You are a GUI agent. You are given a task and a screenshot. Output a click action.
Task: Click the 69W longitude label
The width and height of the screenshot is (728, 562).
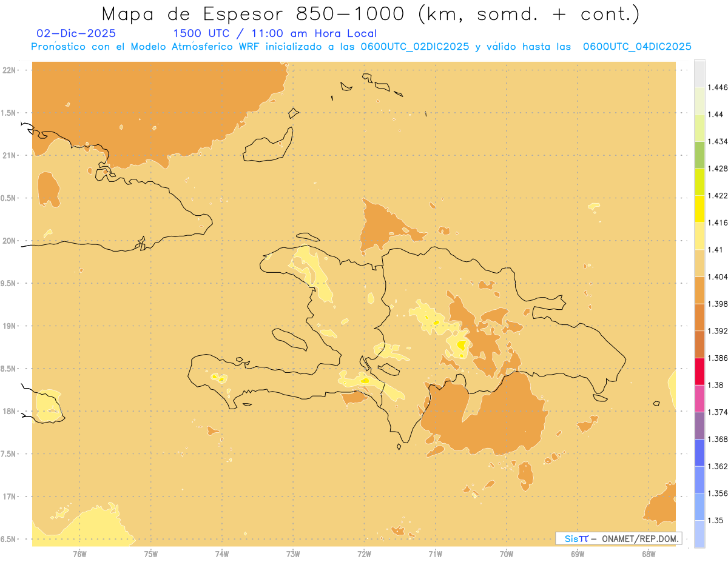578,554
